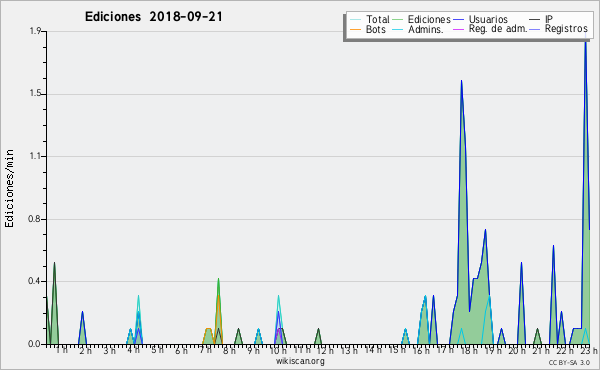The image size is (600, 370).
Task: Click the 18 h x-axis label
Action: [469, 350]
